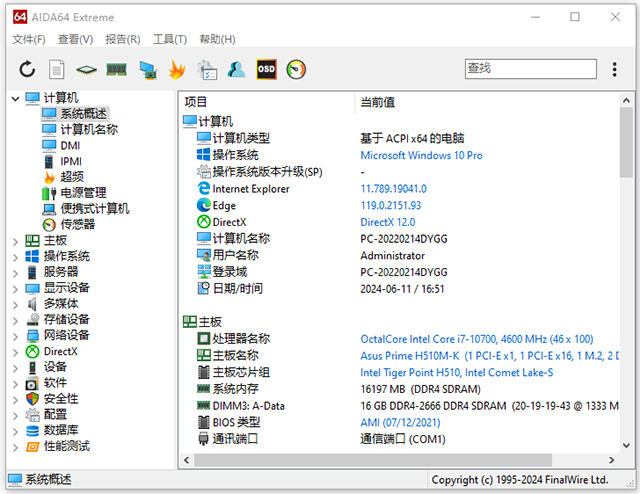640x494 pixels.
Task: Click the network computer toolbar icon
Action: click(148, 70)
